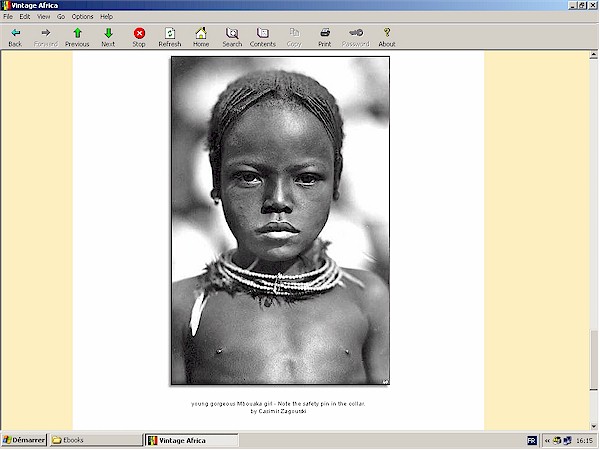Screen dimensions: 600x450
Task: Go to the Previous page with up arrow
Action: pyautogui.click(x=77, y=33)
